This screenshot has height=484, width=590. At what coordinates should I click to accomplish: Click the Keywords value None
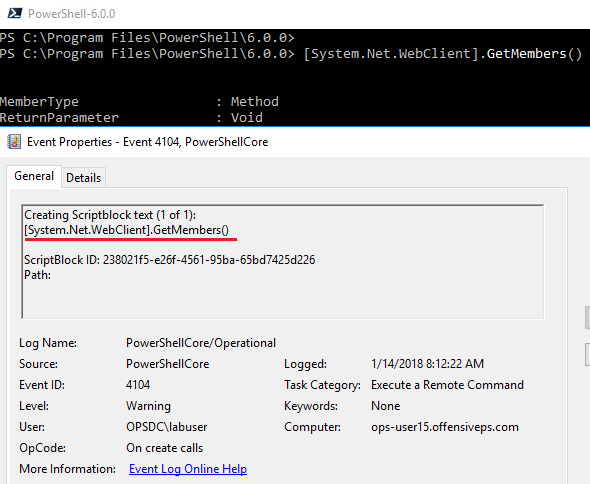pos(385,406)
